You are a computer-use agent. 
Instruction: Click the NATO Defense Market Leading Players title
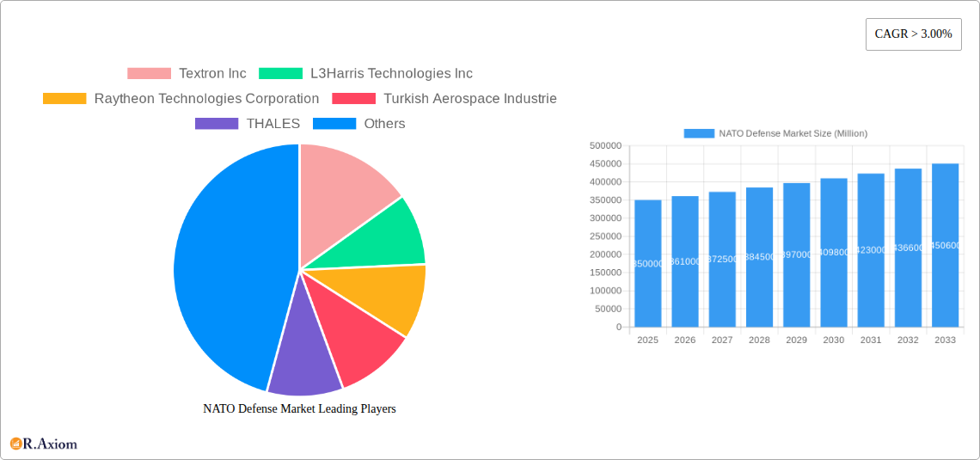(x=299, y=409)
